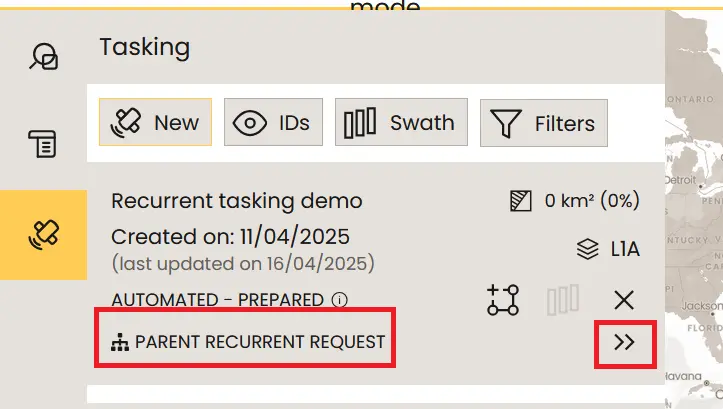Open the catalogue list sidebar icon
Image resolution: width=723 pixels, height=409 pixels.
43,145
